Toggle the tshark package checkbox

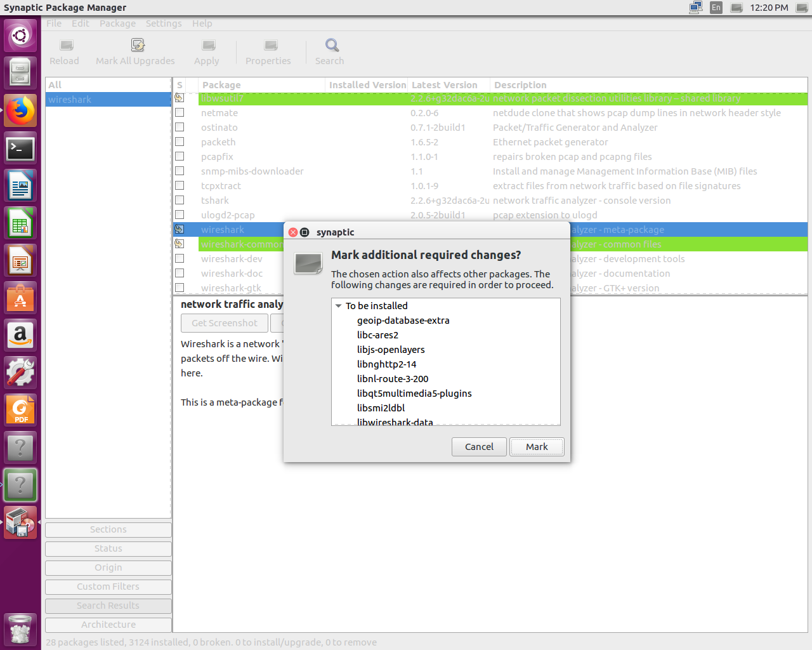tap(180, 201)
